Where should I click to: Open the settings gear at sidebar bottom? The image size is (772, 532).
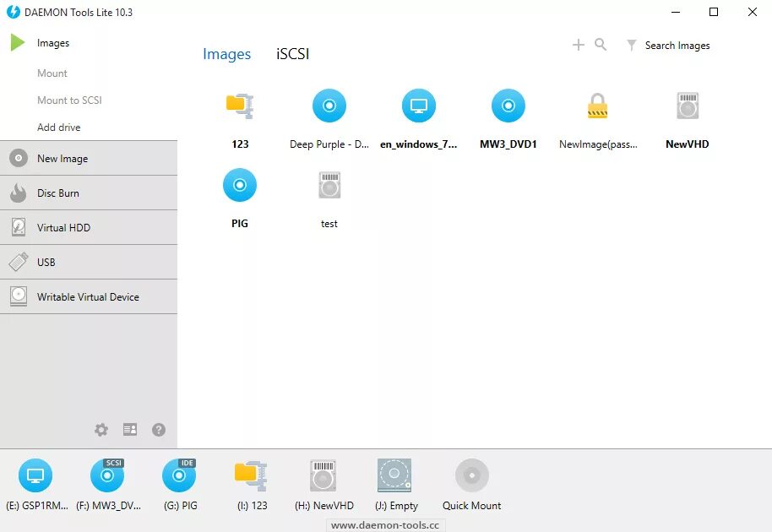click(x=101, y=429)
